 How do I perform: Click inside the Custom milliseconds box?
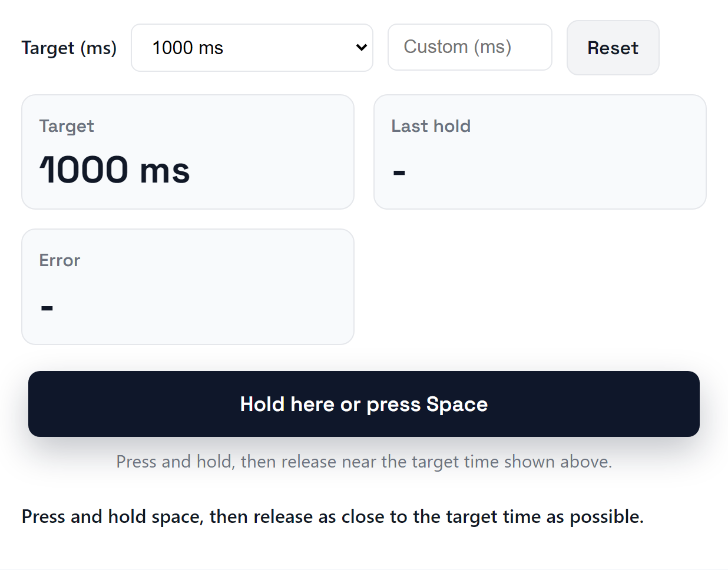[469, 47]
